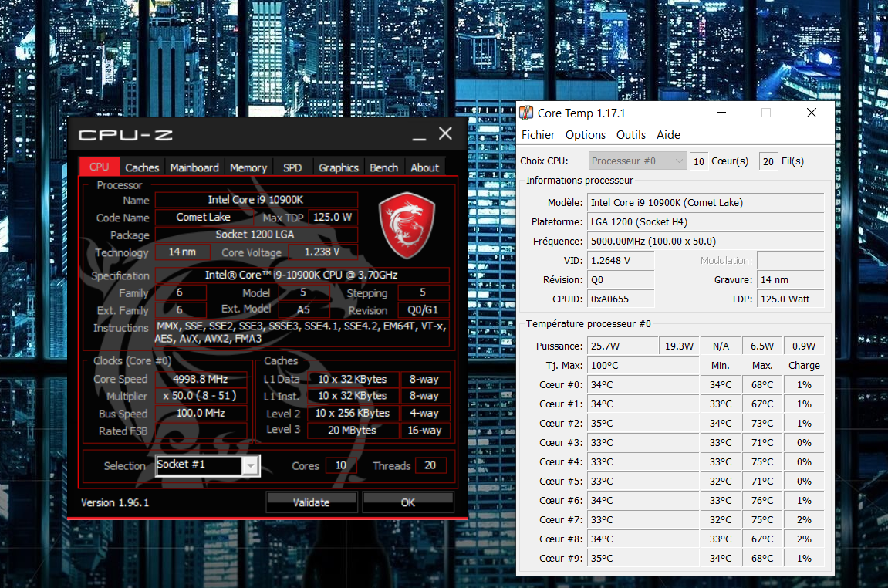
Task: Click the 19.3W power value
Action: (679, 346)
